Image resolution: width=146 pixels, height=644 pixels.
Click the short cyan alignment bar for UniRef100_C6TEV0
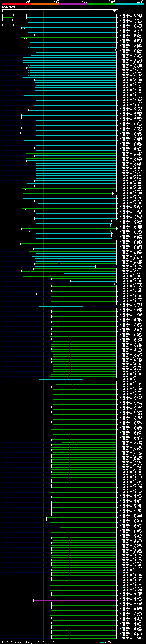pyautogui.click(x=66, y=266)
